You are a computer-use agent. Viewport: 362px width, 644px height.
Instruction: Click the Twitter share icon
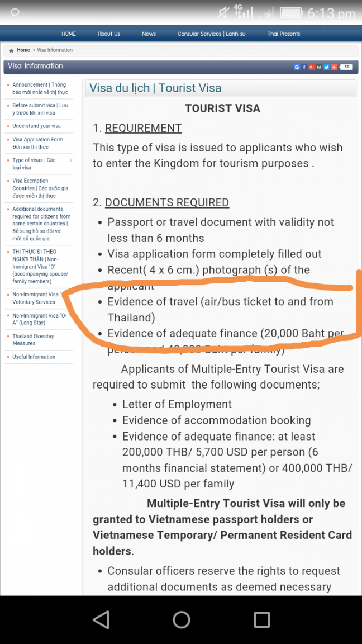[x=326, y=67]
